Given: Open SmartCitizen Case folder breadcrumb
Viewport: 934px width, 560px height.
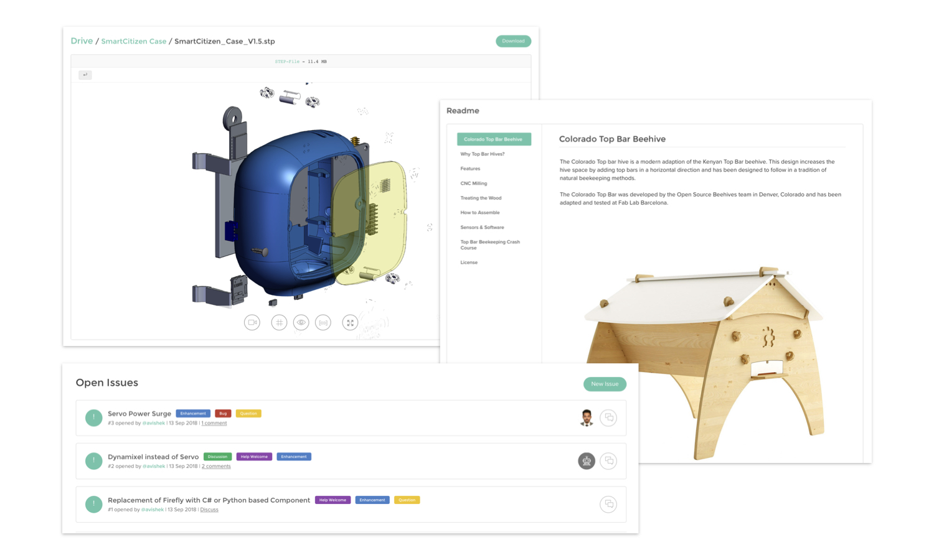Looking at the screenshot, I should pos(133,42).
